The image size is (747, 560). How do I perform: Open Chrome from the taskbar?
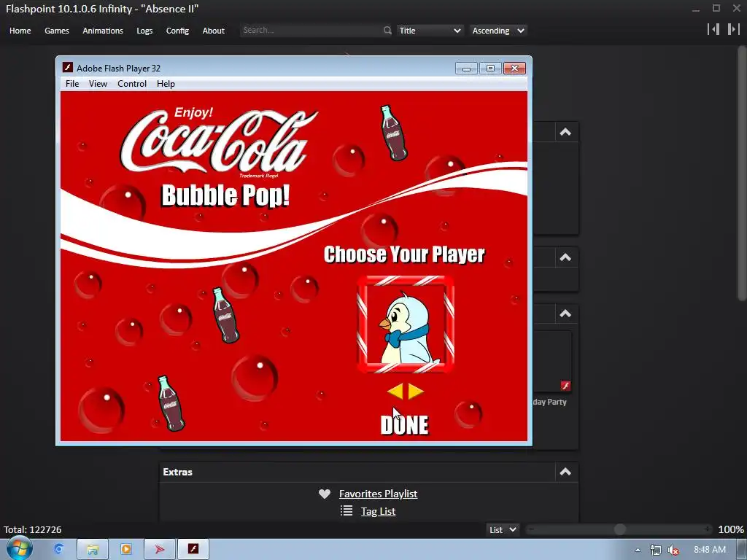point(58,549)
